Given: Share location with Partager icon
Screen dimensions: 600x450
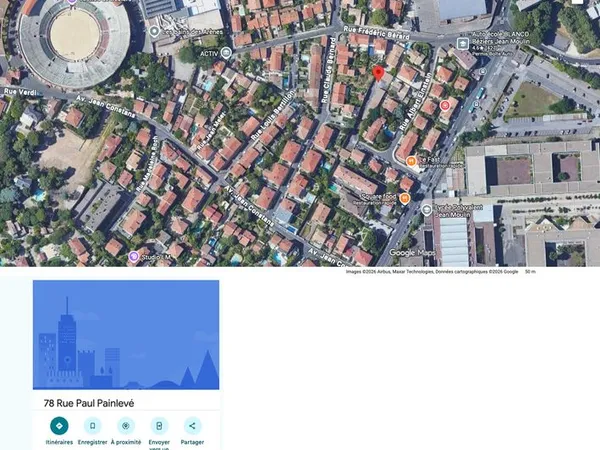Looking at the screenshot, I should (192, 426).
